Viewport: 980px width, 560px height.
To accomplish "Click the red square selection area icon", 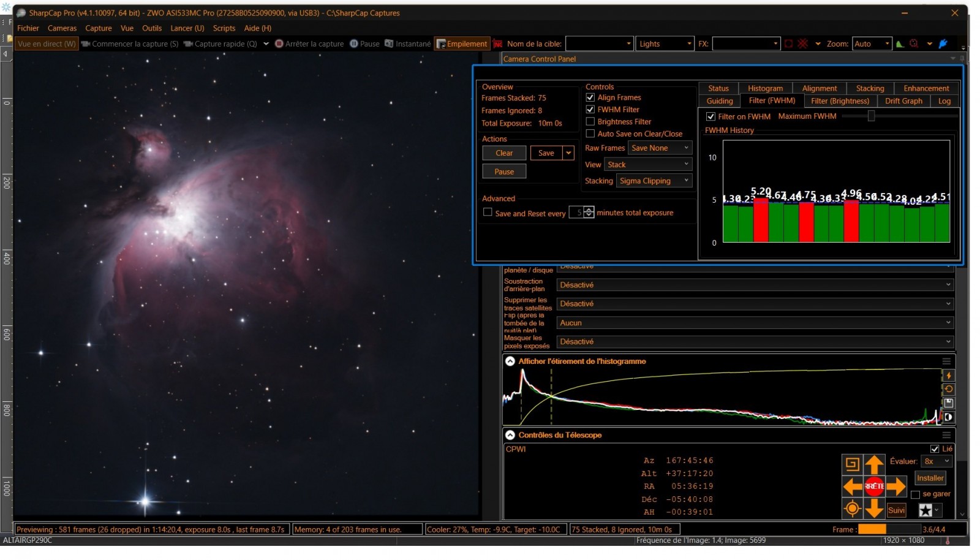I will click(x=789, y=44).
